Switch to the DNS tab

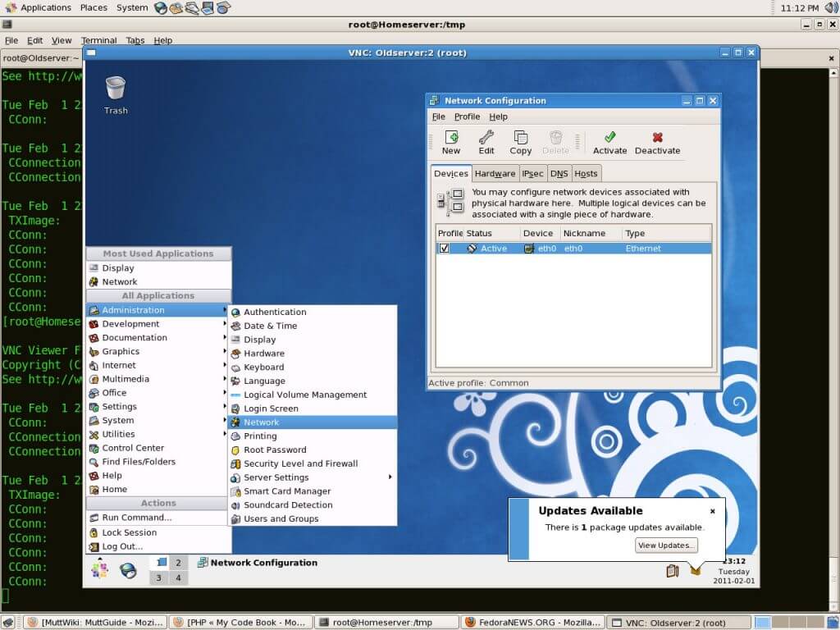559,173
